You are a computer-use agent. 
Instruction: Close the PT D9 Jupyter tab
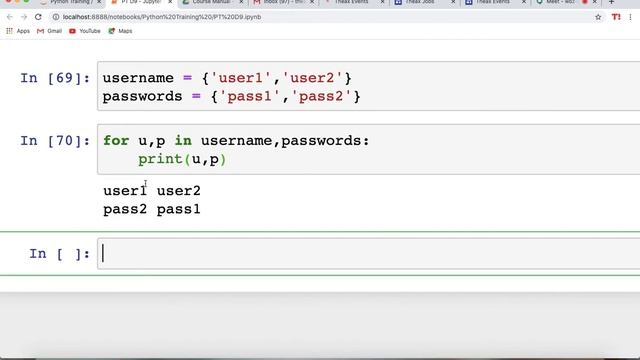[170, 2]
